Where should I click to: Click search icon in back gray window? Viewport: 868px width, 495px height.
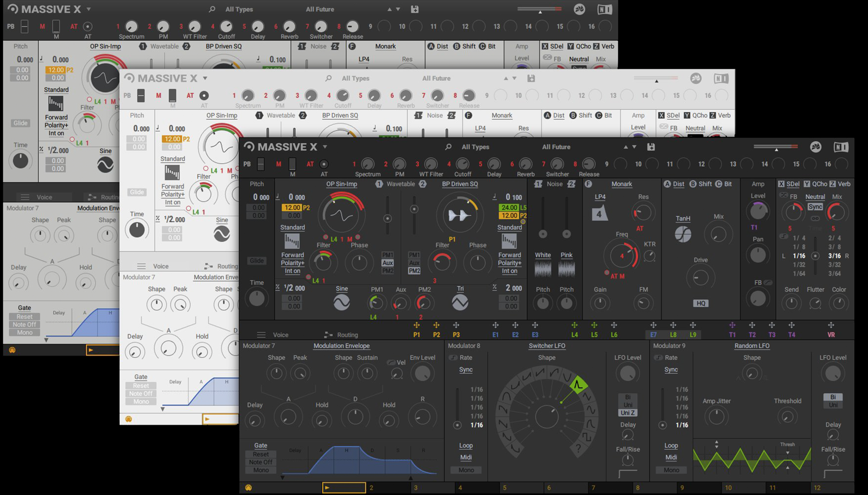(212, 9)
